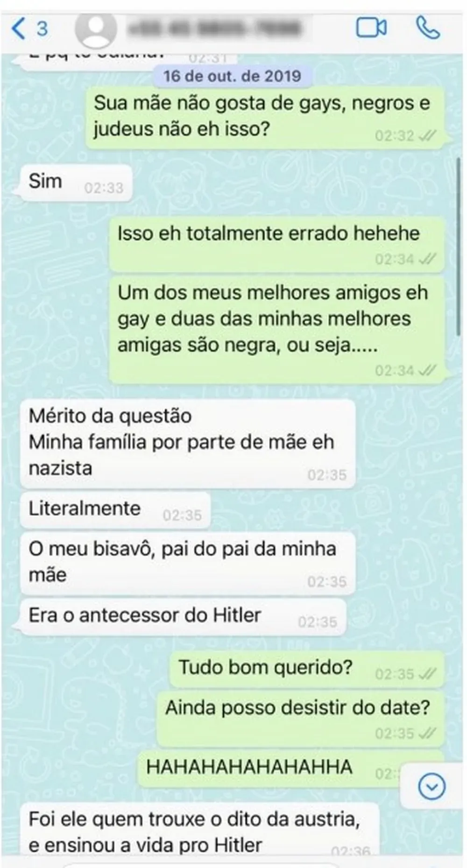
Task: Select the '16 de out. de 2019' date label
Action: [232, 76]
